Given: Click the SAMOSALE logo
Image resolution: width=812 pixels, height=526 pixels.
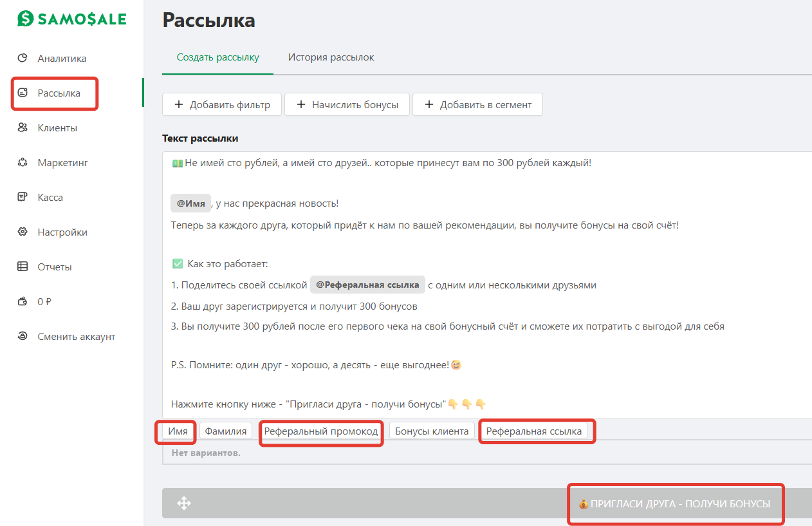Looking at the screenshot, I should pyautogui.click(x=71, y=19).
